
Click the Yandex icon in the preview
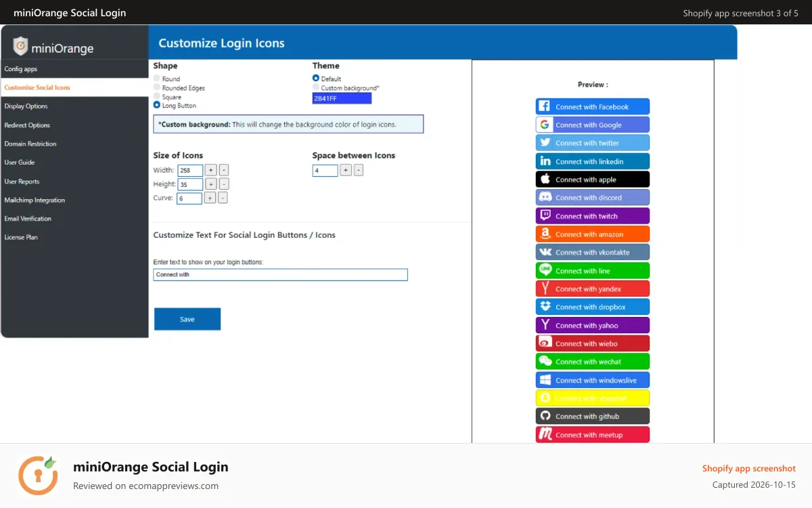[x=545, y=289]
